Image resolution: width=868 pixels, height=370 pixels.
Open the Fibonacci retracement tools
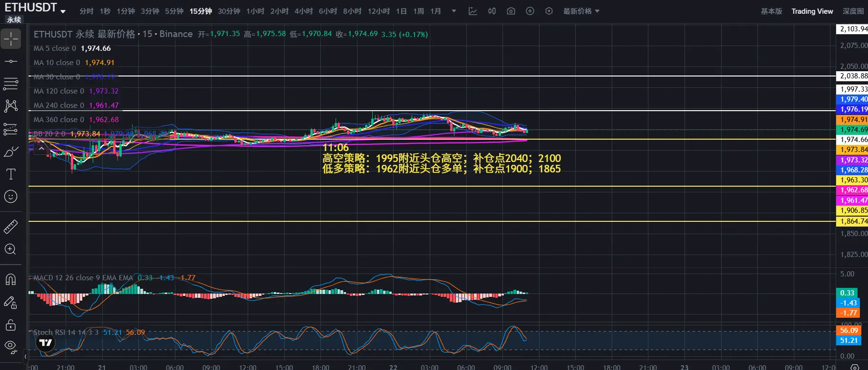(10, 84)
